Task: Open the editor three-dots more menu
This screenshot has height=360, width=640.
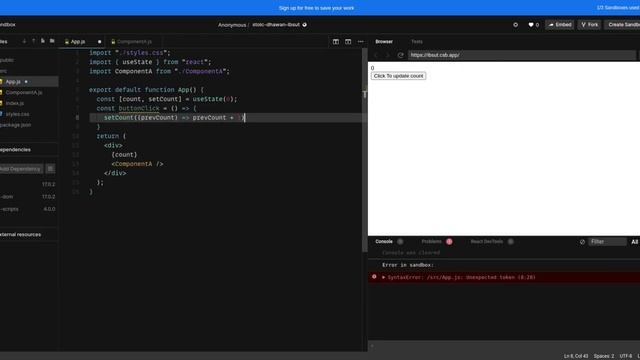Action: pyautogui.click(x=360, y=42)
